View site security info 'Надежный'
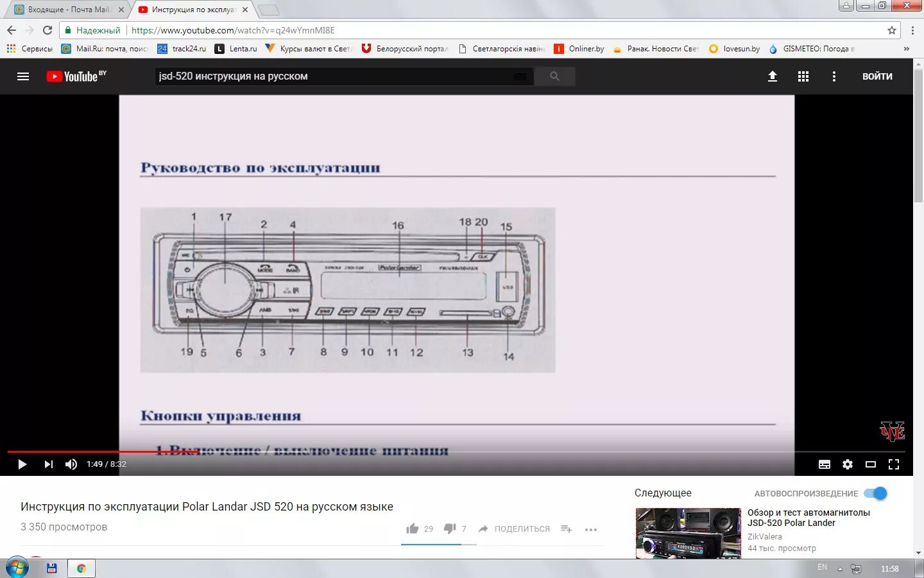 [92, 30]
